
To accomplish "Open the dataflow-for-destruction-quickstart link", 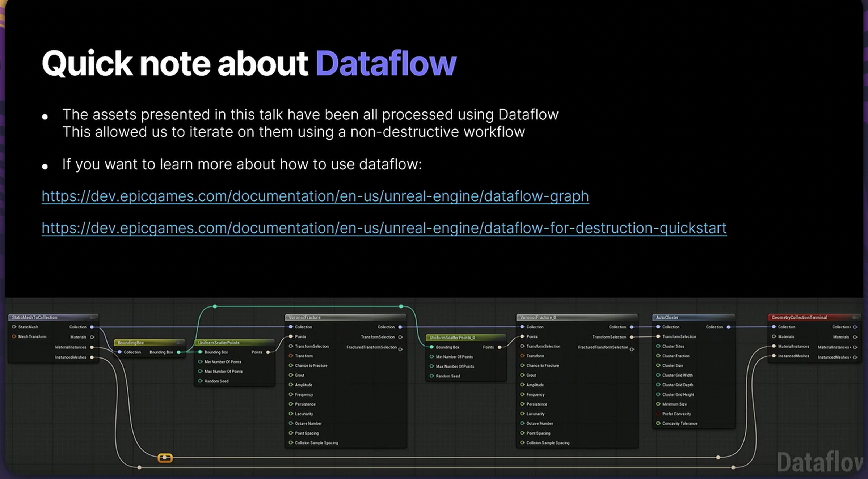I will point(384,228).
